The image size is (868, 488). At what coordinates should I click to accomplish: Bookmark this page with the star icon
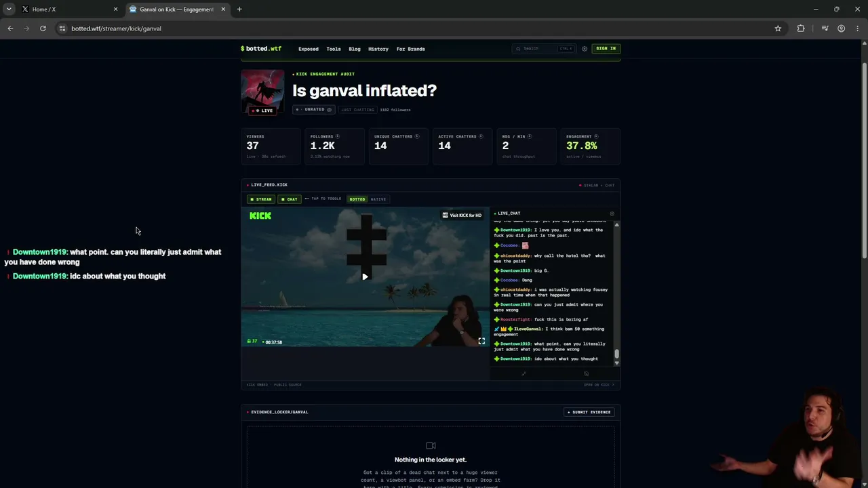click(778, 28)
